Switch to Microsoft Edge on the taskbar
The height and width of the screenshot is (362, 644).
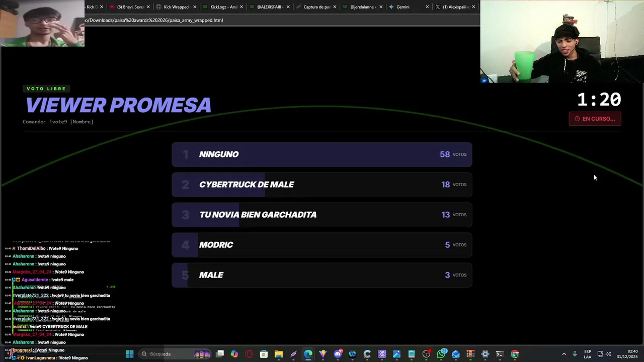[x=308, y=354]
